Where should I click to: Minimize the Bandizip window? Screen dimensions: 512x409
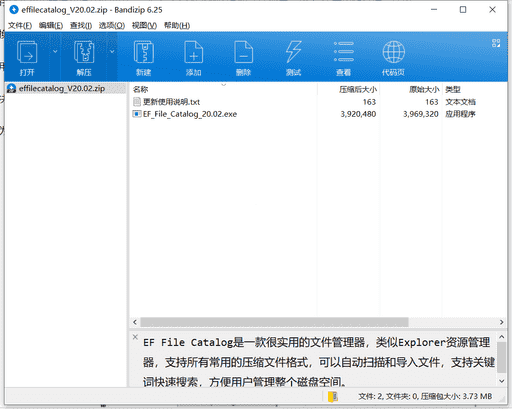(x=434, y=10)
